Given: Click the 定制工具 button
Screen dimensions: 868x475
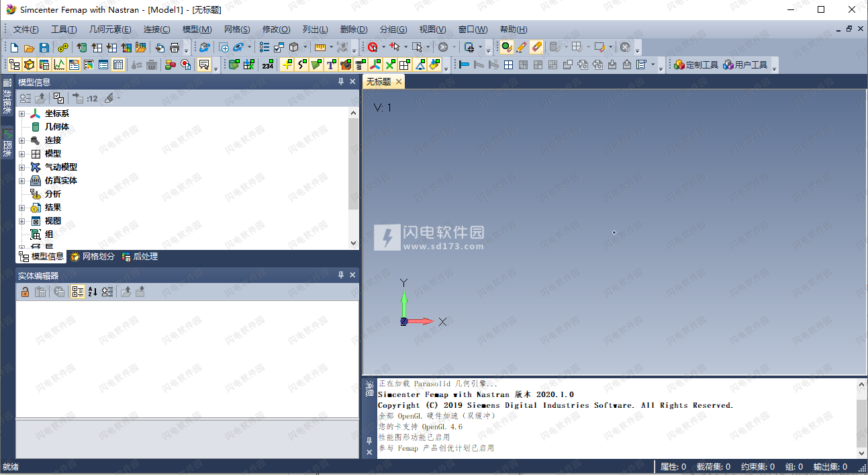Looking at the screenshot, I should [x=696, y=65].
